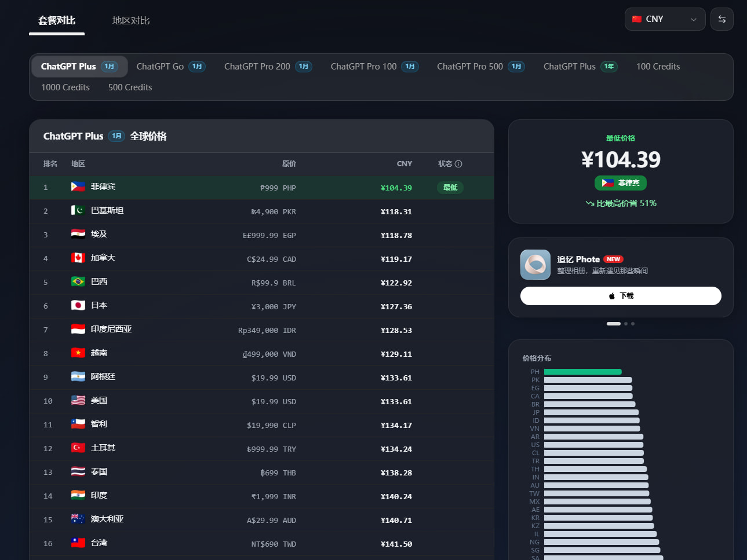This screenshot has height=560, width=747.
Task: Click the green 菲律宾 lowest-price badge
Action: tap(621, 183)
